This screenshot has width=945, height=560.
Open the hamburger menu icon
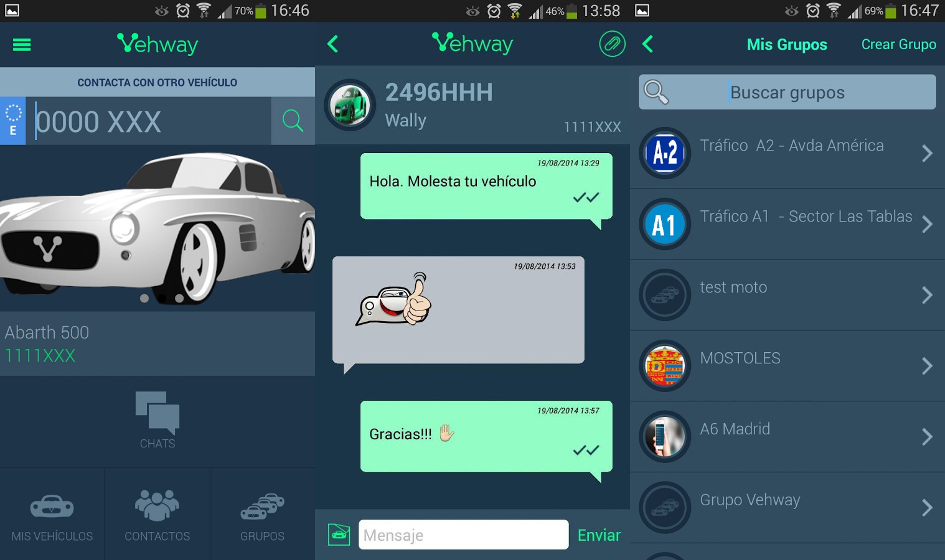click(x=22, y=45)
